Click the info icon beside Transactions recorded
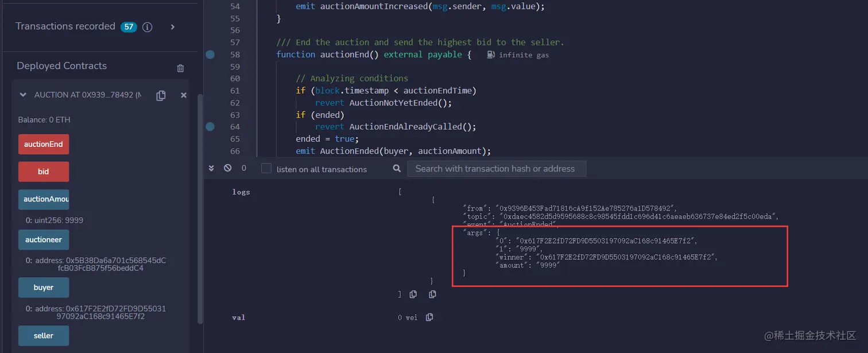This screenshot has width=868, height=353. pyautogui.click(x=148, y=27)
